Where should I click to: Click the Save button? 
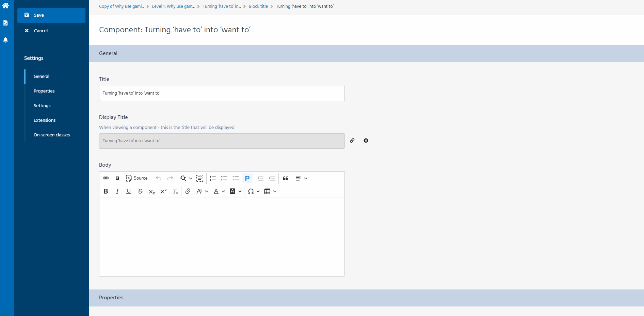[39, 15]
